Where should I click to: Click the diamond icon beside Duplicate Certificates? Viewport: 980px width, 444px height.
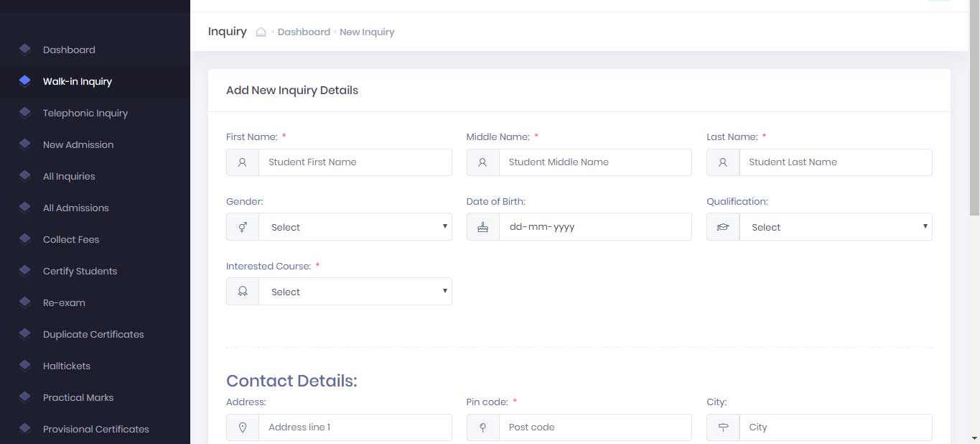pyautogui.click(x=25, y=334)
